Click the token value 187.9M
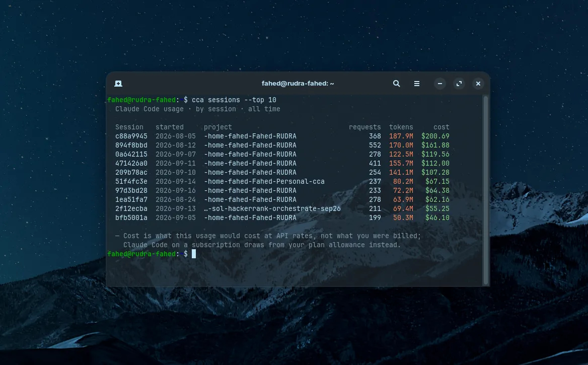This screenshot has height=365, width=588. tap(401, 136)
